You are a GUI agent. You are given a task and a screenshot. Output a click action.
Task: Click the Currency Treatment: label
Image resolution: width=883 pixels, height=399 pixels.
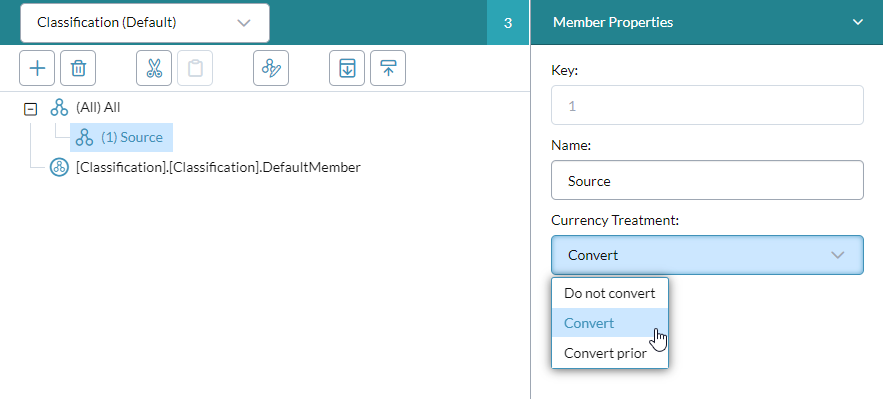[x=615, y=221]
